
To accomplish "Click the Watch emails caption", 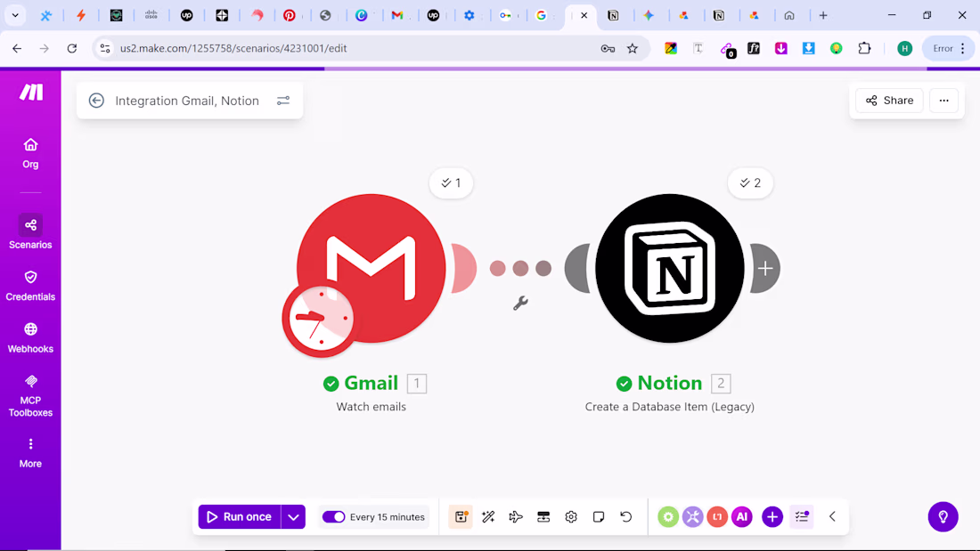I will coord(372,407).
